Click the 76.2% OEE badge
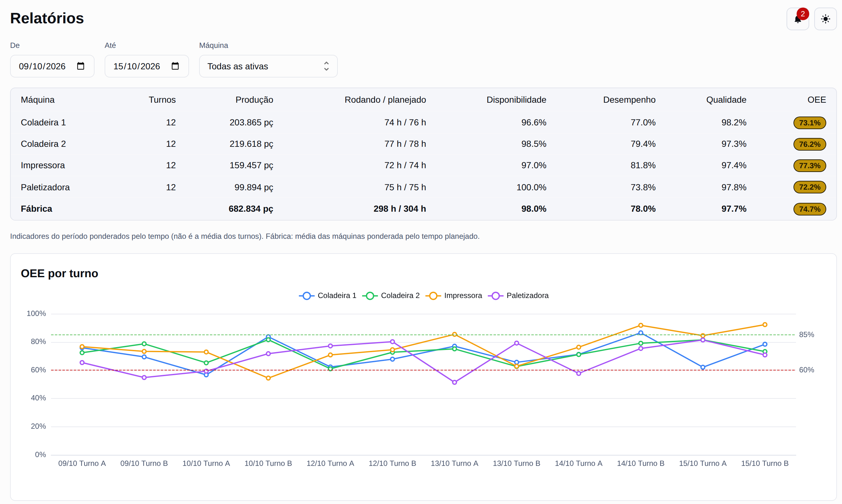Screen dimensions: 842x504 click(810, 144)
